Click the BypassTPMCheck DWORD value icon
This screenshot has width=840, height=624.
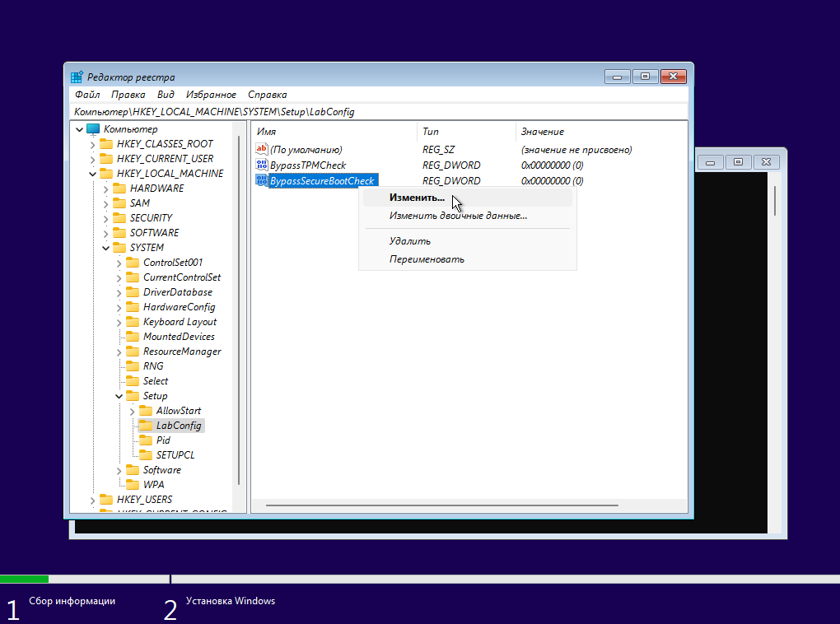pyautogui.click(x=262, y=165)
